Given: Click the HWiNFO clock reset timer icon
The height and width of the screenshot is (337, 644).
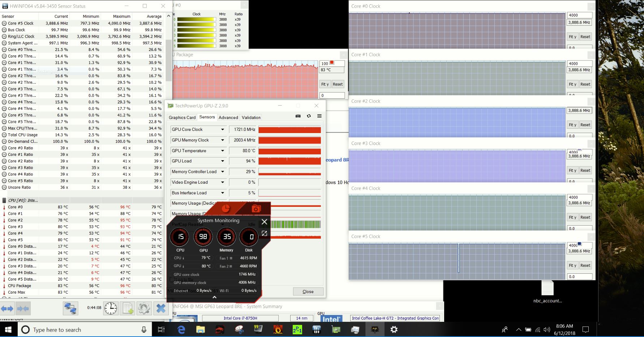Looking at the screenshot, I should pyautogui.click(x=111, y=308).
